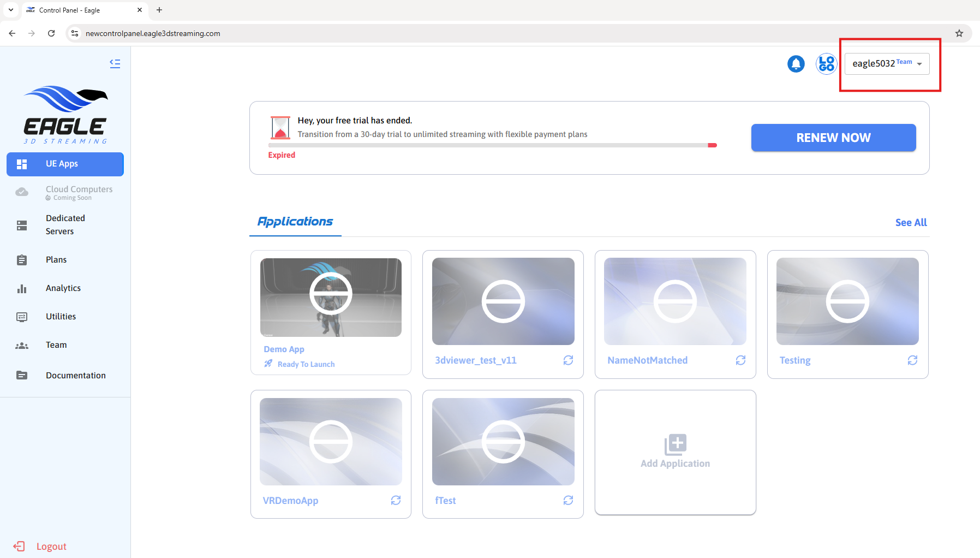Click the Logout button
This screenshot has width=980, height=558.
coord(51,547)
